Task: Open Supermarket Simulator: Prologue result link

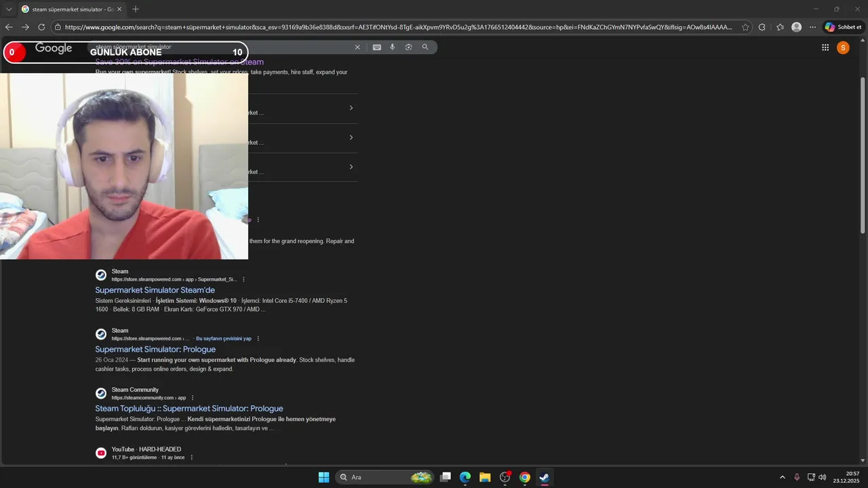Action: tap(155, 349)
